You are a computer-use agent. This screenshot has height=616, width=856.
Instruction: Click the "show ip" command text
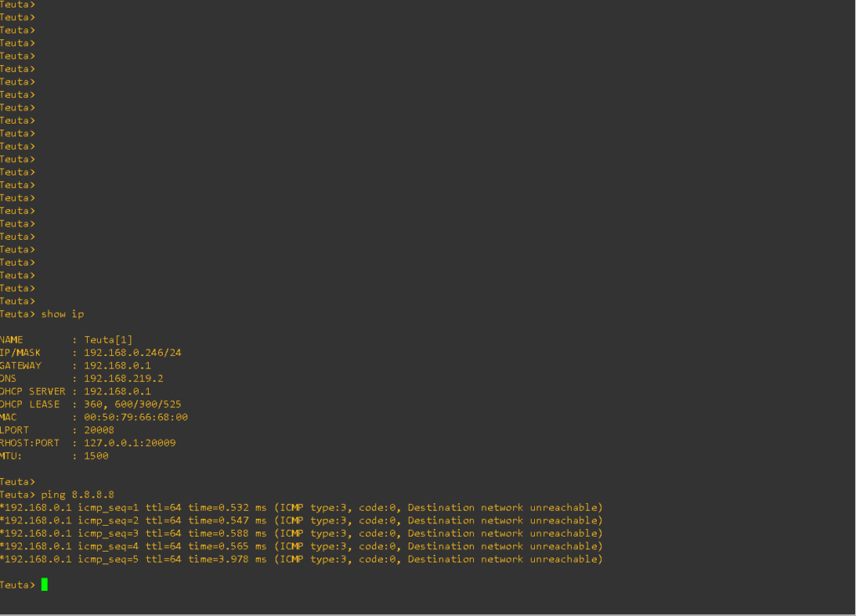(x=63, y=314)
